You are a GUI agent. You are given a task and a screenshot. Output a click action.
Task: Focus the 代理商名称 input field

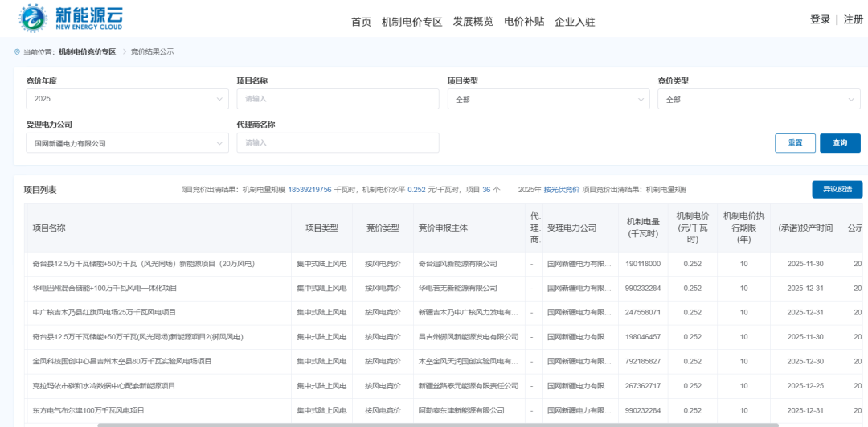click(x=338, y=143)
